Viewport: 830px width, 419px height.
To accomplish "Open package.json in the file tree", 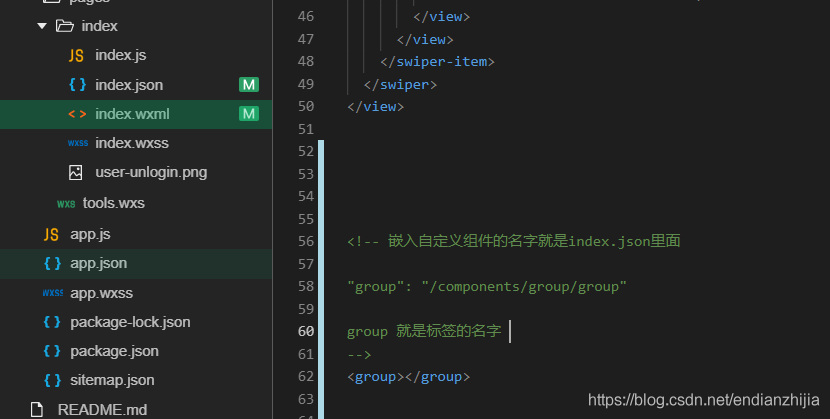I will point(114,351).
